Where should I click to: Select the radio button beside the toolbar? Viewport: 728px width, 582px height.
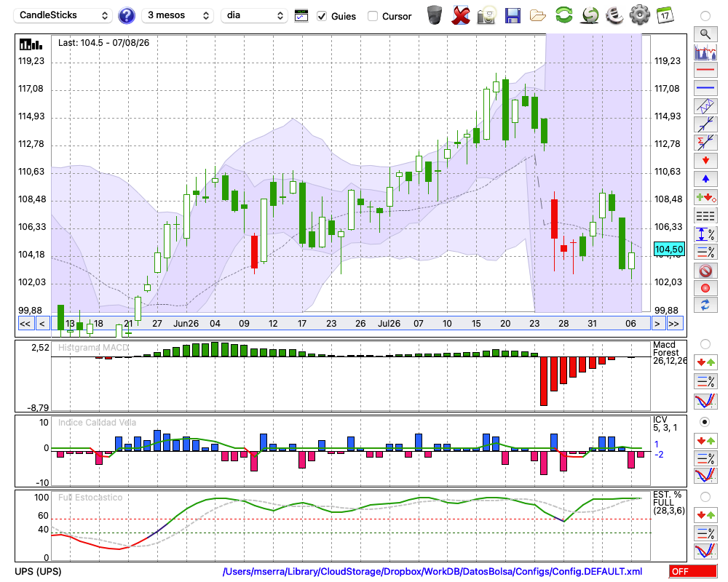coord(705,16)
